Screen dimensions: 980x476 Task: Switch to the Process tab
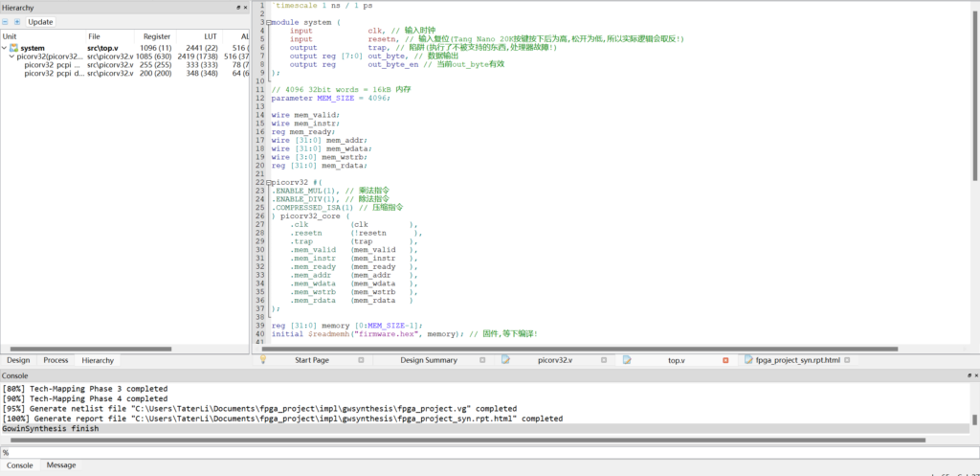coord(56,360)
